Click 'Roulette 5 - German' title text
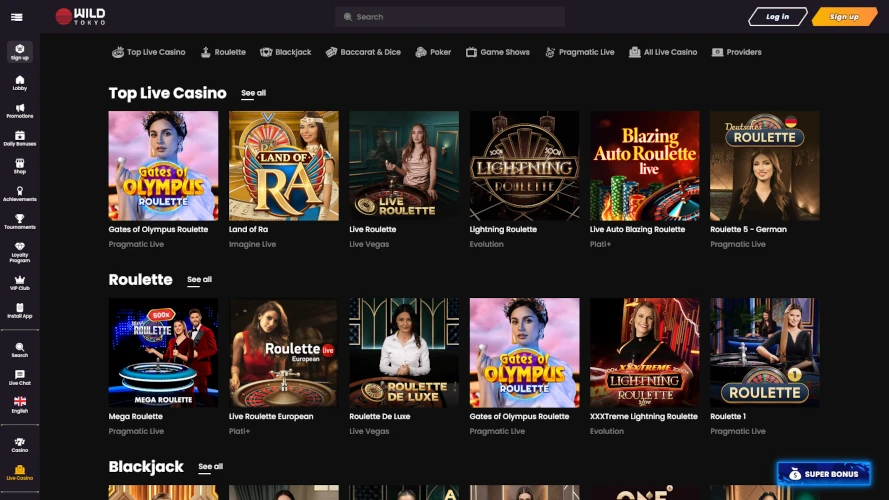The width and height of the screenshot is (889, 500). coord(748,230)
